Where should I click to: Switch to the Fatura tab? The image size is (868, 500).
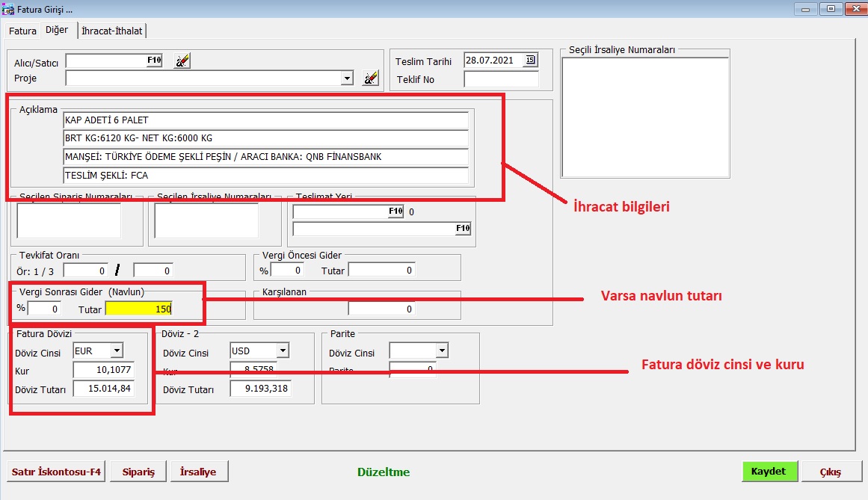tap(22, 31)
